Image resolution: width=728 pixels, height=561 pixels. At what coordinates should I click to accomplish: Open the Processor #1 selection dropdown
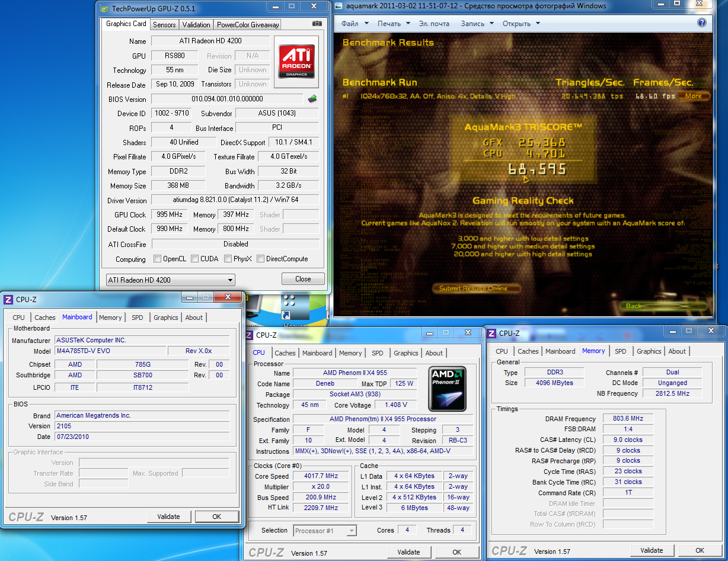click(x=325, y=530)
